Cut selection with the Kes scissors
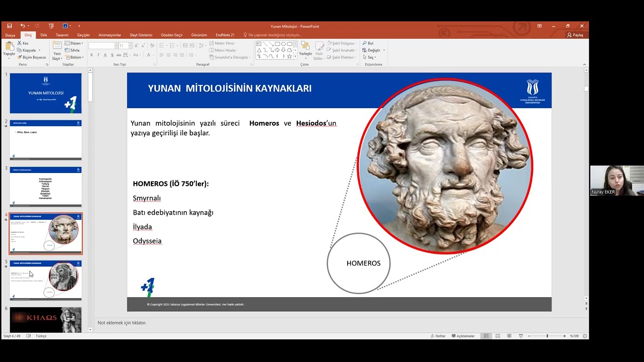 click(x=23, y=43)
